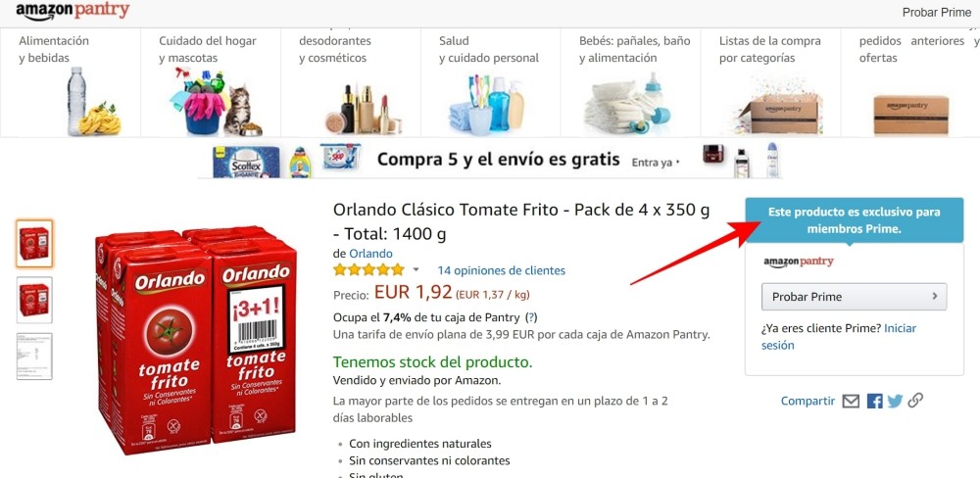Share product via email envelope icon
980x478 pixels.
point(851,402)
